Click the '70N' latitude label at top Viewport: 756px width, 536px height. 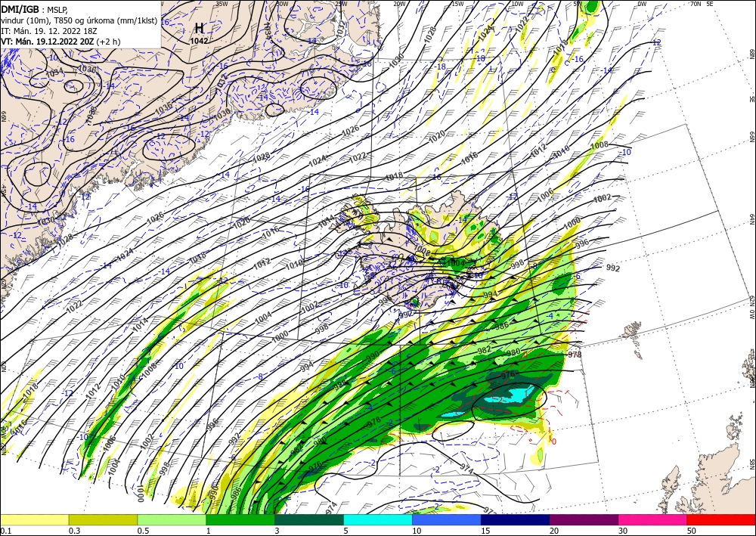[x=696, y=4]
